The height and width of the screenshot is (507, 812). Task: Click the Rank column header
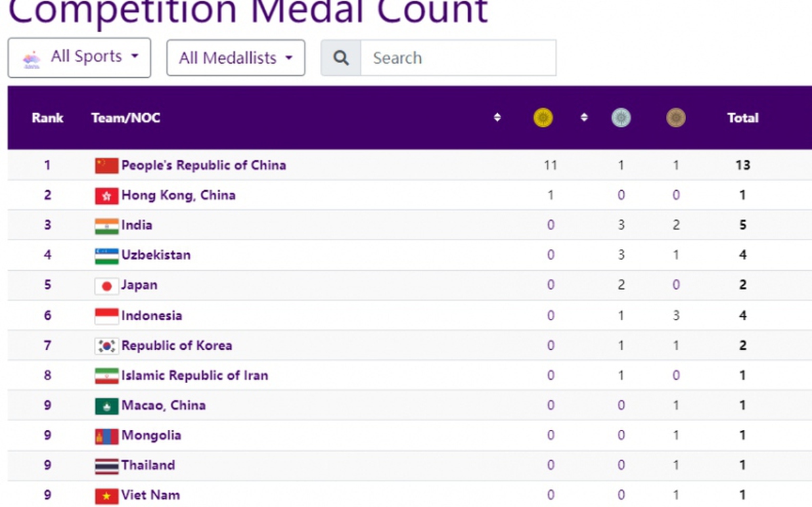tap(47, 118)
